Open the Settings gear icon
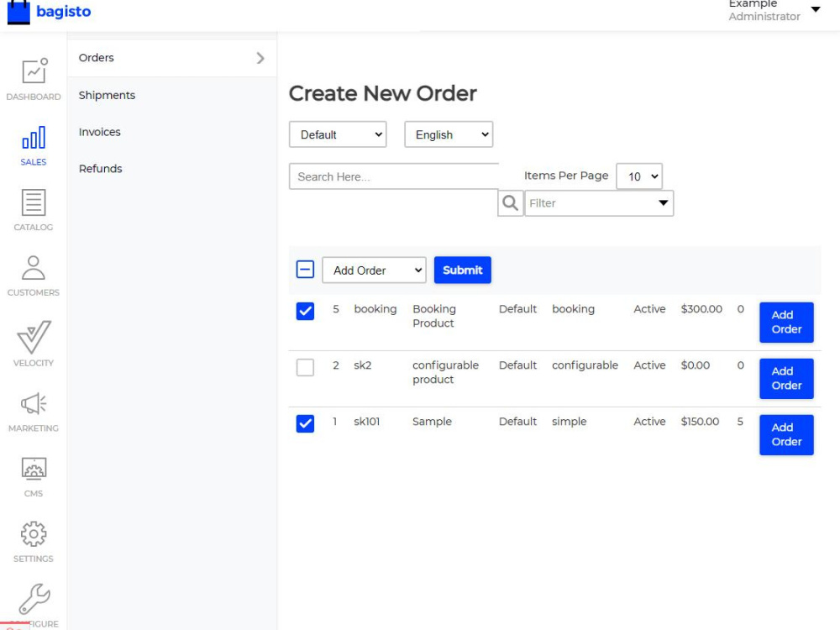The height and width of the screenshot is (630, 840). coord(34,534)
